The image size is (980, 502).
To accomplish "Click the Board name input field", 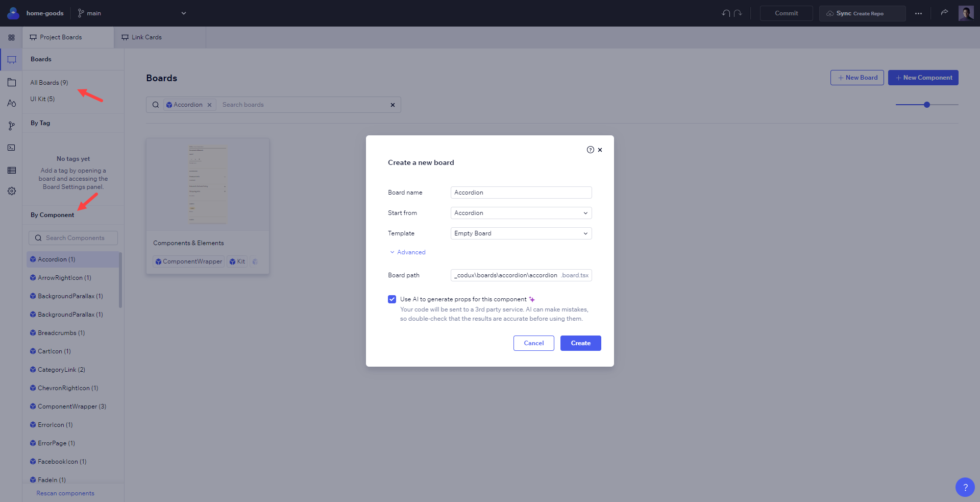I will [x=521, y=193].
